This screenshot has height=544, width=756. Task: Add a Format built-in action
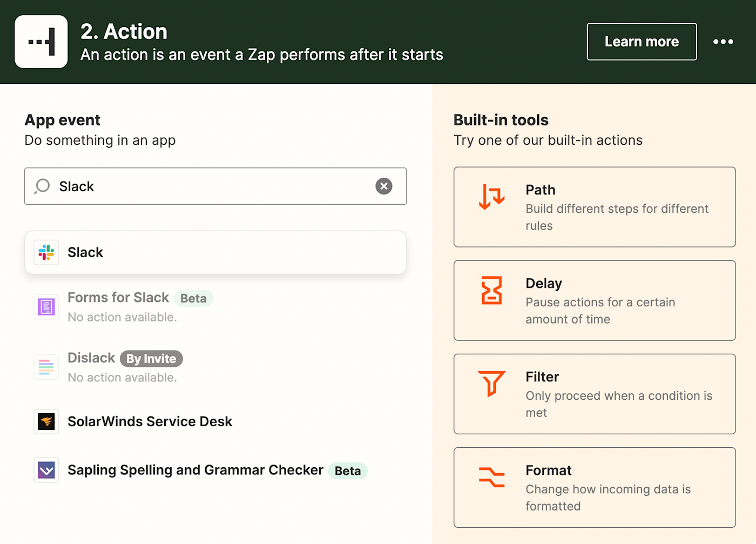[x=595, y=487]
